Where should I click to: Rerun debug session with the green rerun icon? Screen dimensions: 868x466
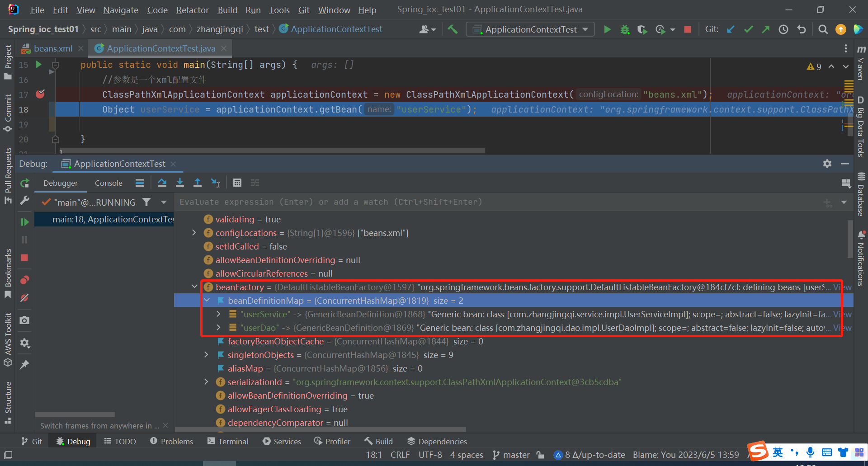(x=24, y=183)
